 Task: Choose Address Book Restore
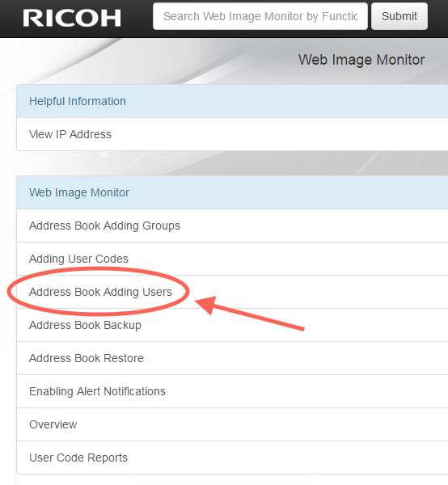click(232, 358)
